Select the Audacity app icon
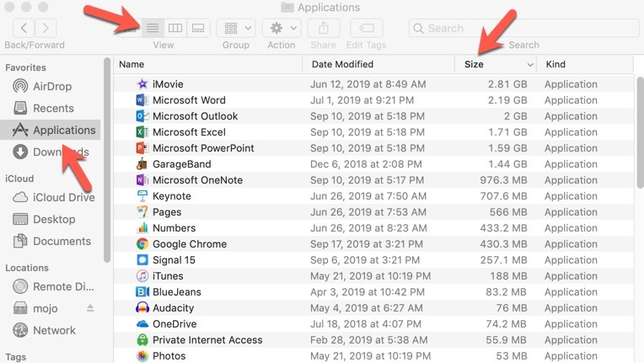The image size is (644, 363). click(142, 308)
